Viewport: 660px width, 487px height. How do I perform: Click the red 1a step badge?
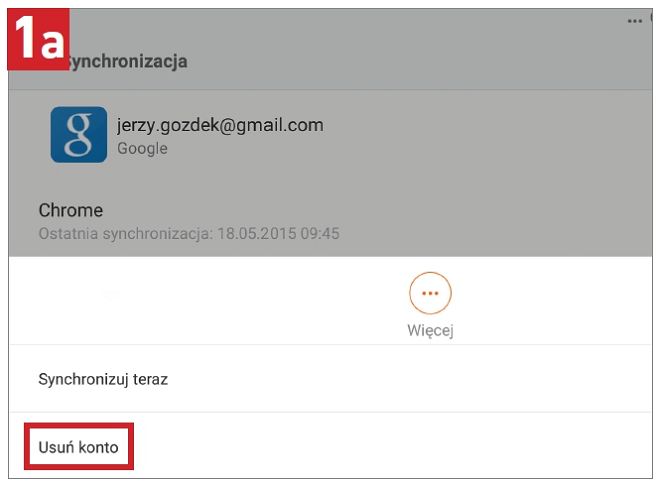pyautogui.click(x=38, y=39)
